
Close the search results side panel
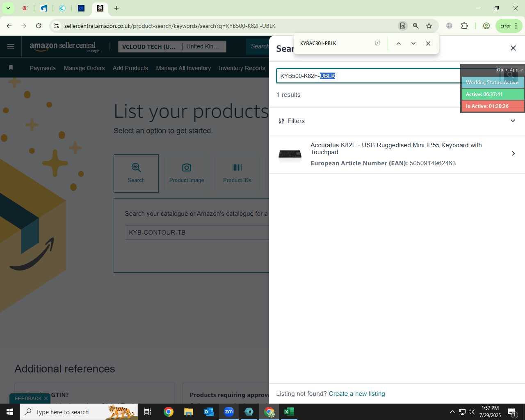point(513,48)
